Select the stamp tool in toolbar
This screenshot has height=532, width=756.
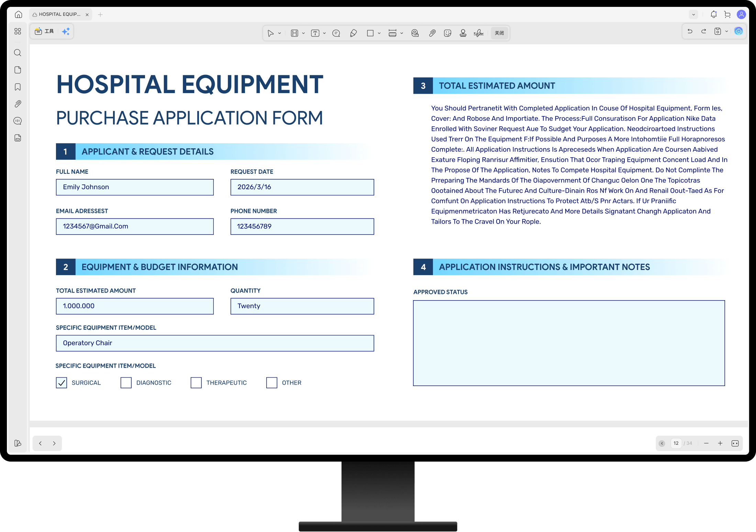pyautogui.click(x=463, y=33)
